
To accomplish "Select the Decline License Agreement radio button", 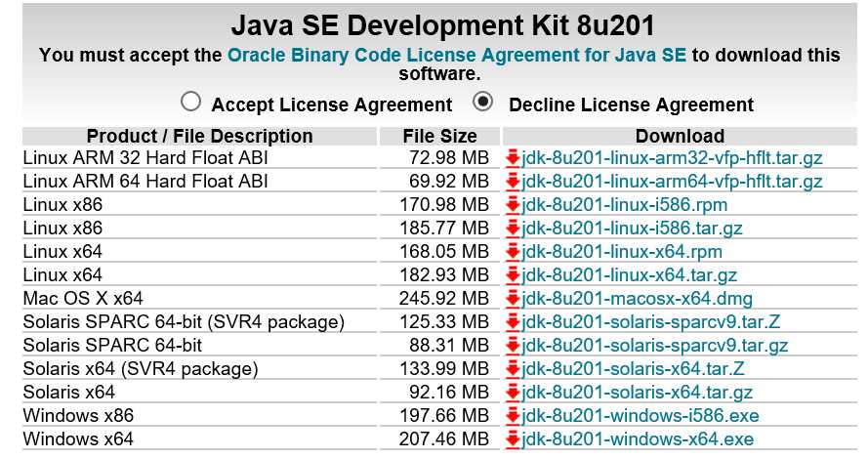I will click(x=482, y=102).
